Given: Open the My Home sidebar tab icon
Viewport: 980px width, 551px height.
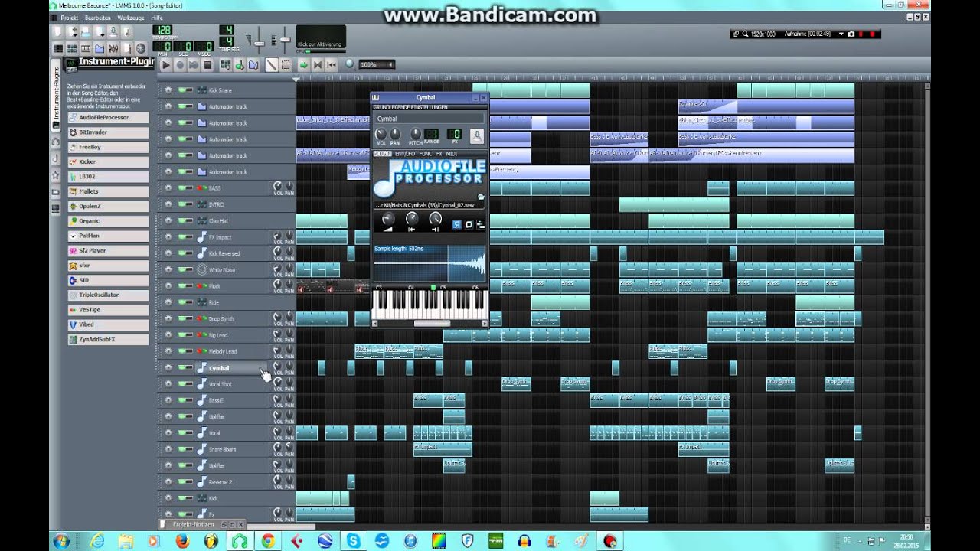Looking at the screenshot, I should pos(56,191).
